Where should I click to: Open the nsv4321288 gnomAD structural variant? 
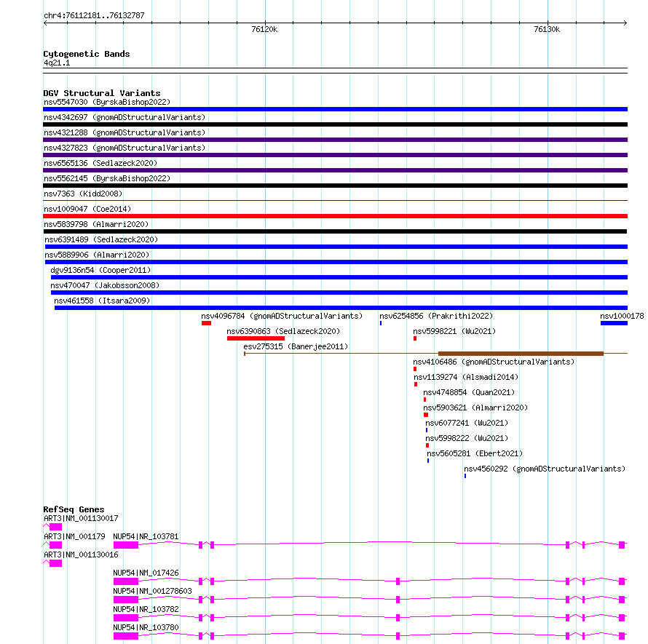[x=125, y=132]
